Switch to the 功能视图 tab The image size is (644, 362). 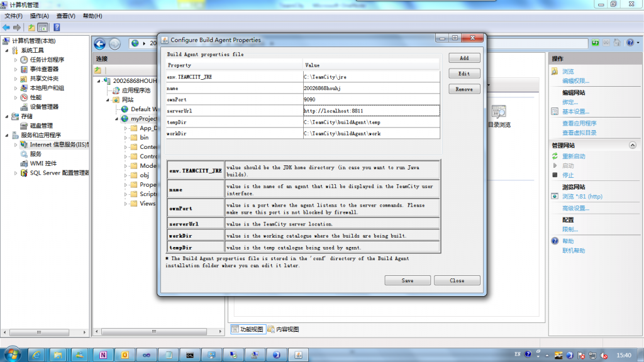(x=248, y=329)
